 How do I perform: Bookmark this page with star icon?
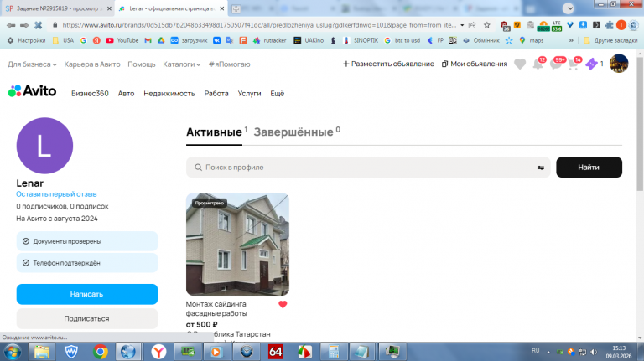486,25
